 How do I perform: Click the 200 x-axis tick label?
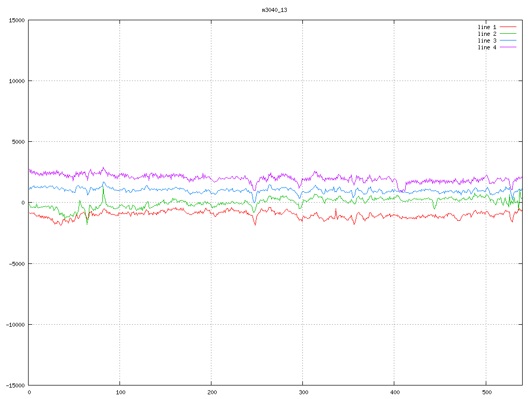pos(211,392)
